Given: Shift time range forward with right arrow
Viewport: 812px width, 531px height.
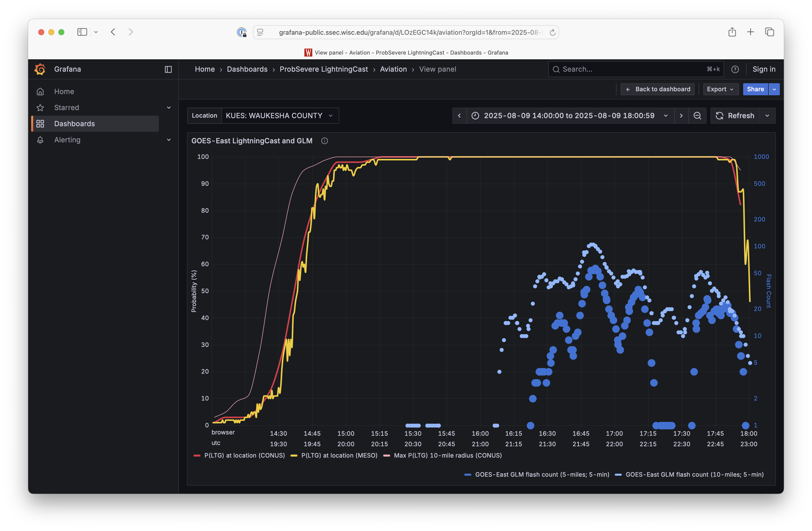Looking at the screenshot, I should tap(681, 116).
